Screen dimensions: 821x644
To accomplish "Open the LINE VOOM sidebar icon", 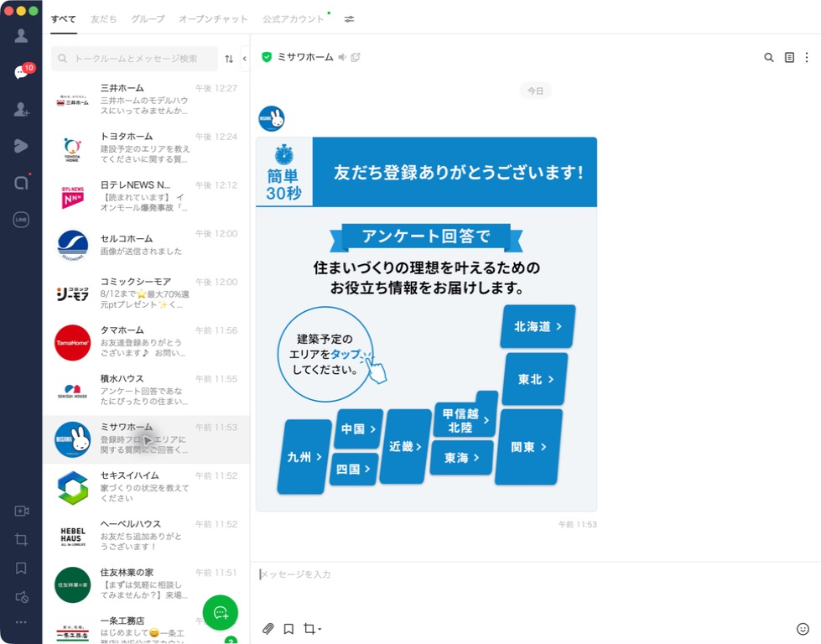I will [21, 146].
